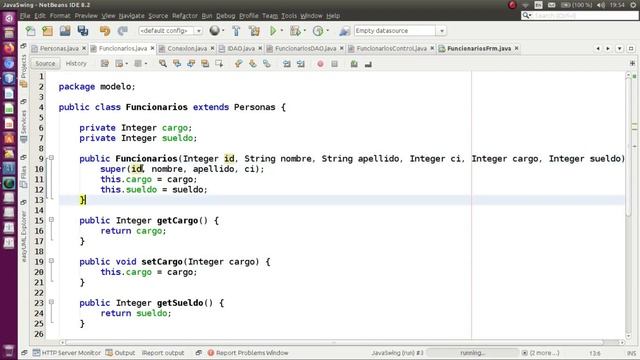The height and width of the screenshot is (360, 640).
Task: Collapse the setCargo method fold at line 19
Action: pos(51,261)
